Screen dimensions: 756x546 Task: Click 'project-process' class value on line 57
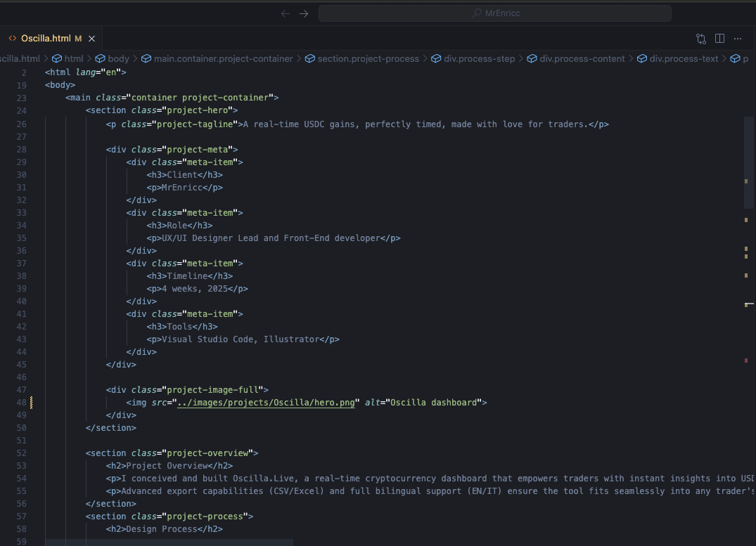click(205, 516)
